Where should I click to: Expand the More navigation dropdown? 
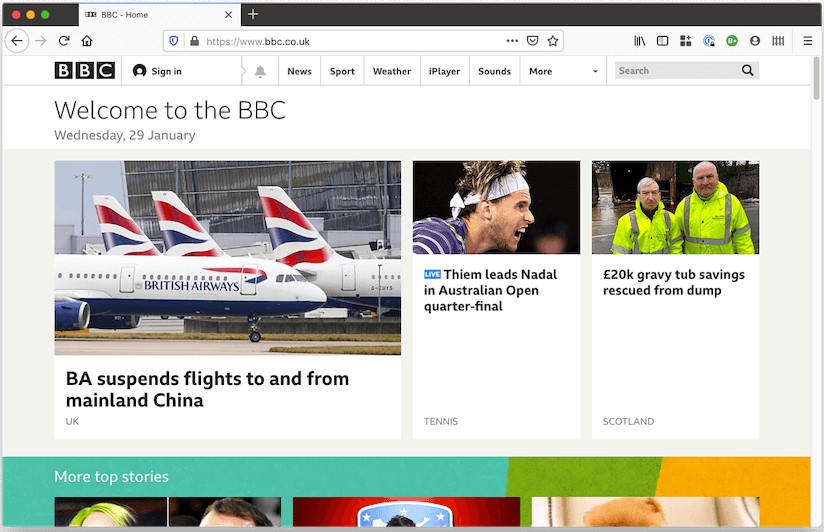tap(563, 71)
